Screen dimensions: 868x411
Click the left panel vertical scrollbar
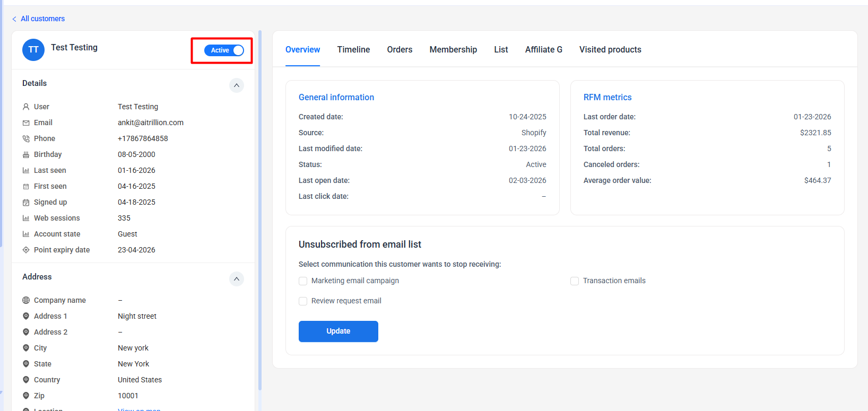(x=260, y=212)
